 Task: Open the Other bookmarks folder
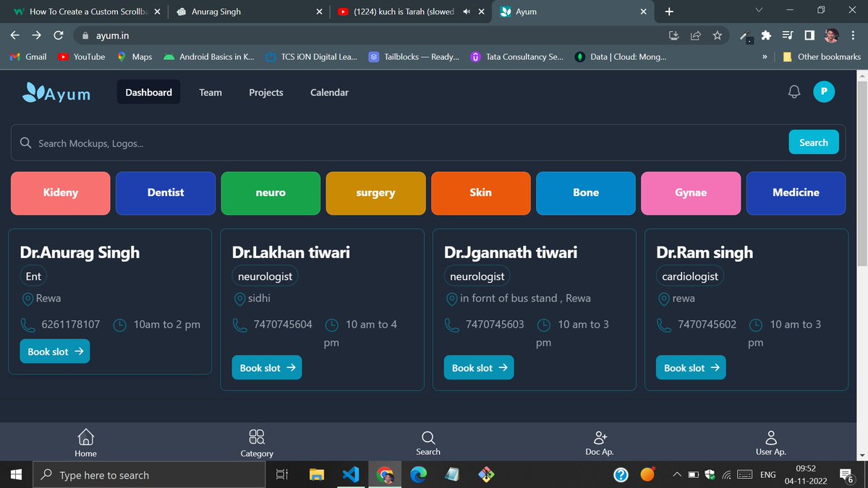pyautogui.click(x=822, y=56)
